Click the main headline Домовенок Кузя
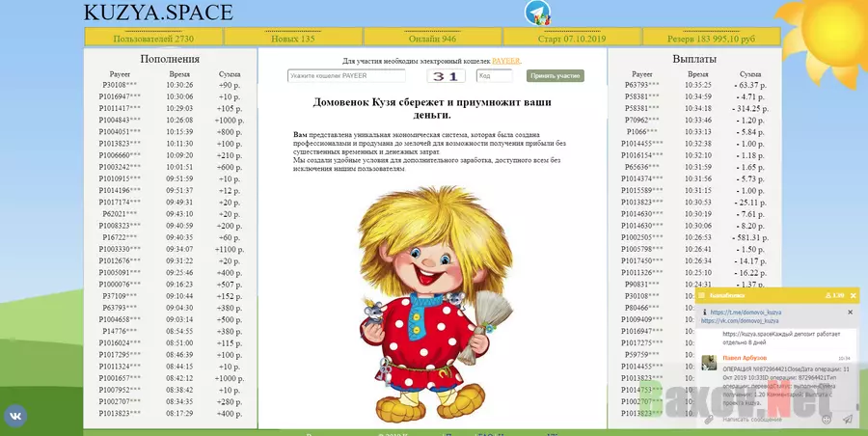The width and height of the screenshot is (868, 436). tap(432, 109)
